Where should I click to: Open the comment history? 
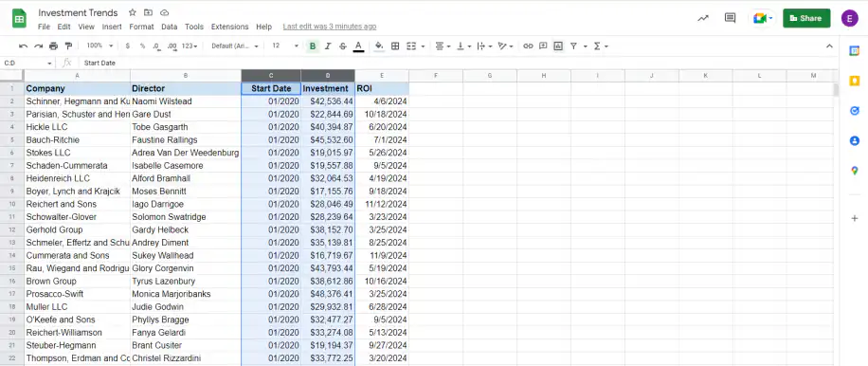[x=731, y=18]
